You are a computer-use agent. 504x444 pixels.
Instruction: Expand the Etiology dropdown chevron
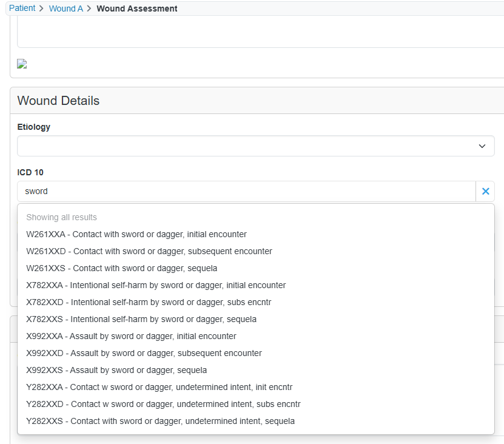482,146
